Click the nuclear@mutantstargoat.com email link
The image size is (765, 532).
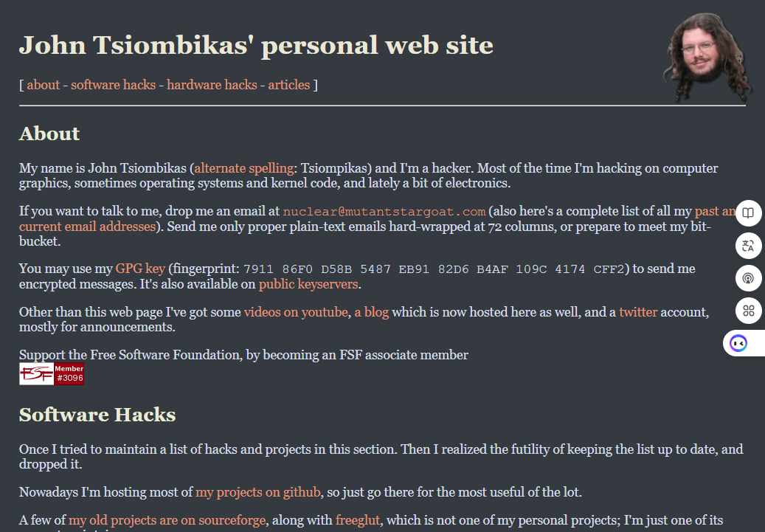coord(384,211)
